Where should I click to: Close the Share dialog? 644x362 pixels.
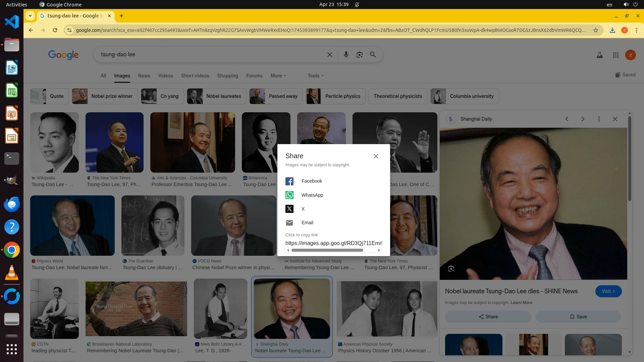376,156
